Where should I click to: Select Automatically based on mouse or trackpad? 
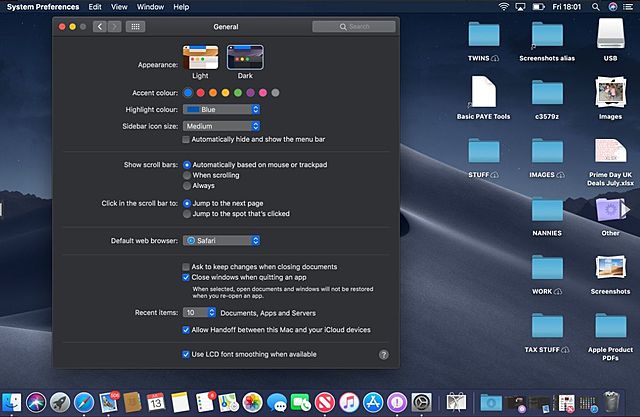187,165
